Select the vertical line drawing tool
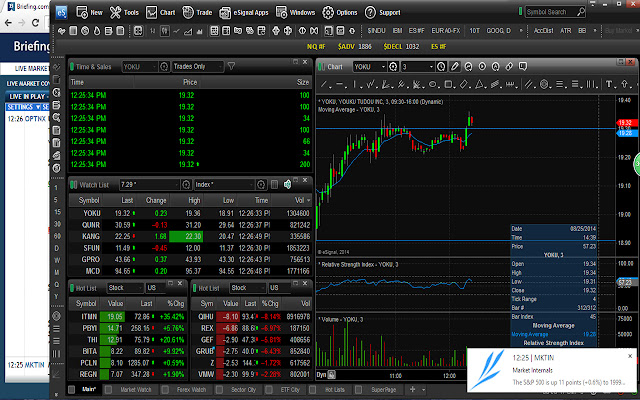 [355, 84]
